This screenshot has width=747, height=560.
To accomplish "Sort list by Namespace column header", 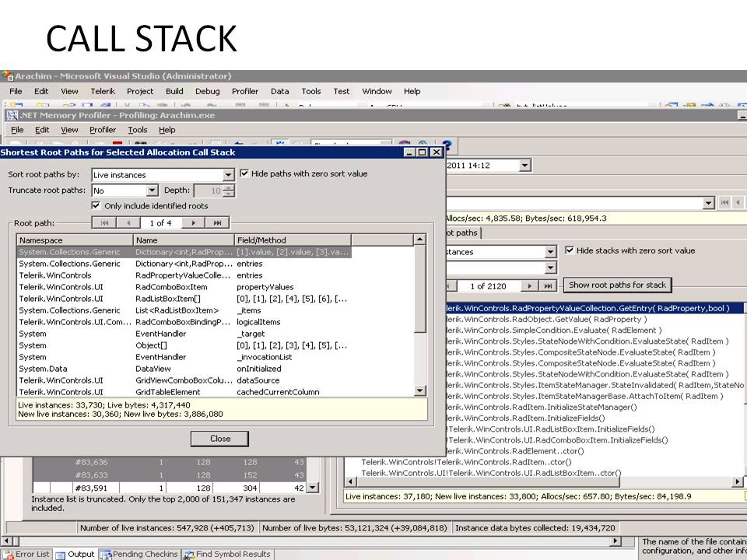I will (x=75, y=240).
